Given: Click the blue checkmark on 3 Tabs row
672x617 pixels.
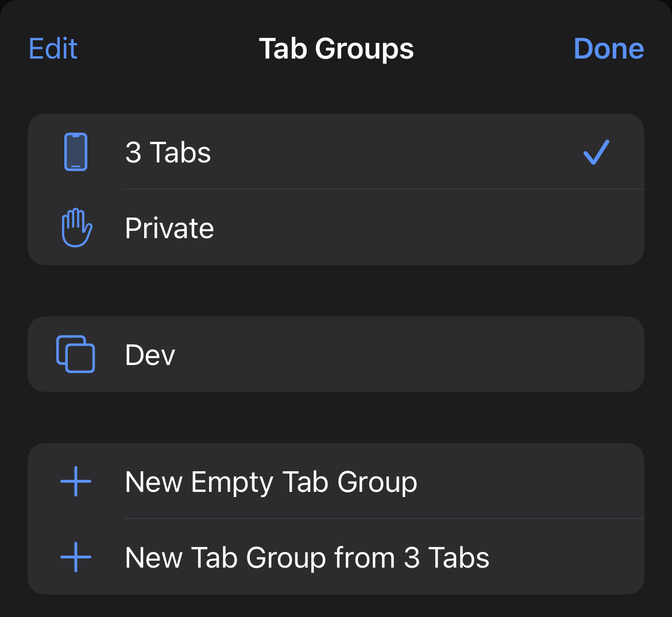Looking at the screenshot, I should (x=596, y=152).
